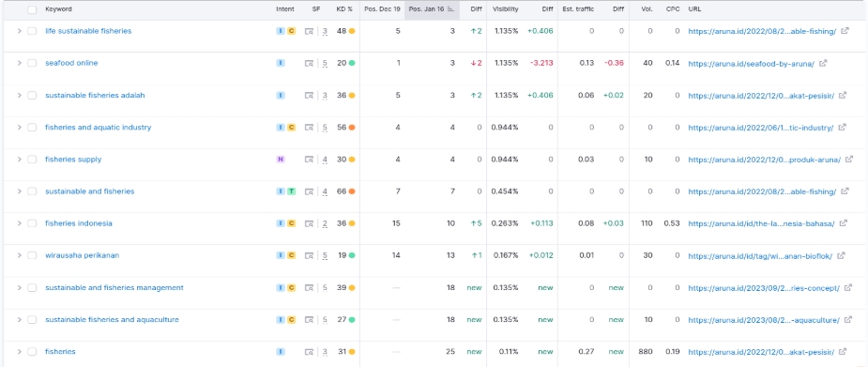The height and width of the screenshot is (367, 868).
Task: Open external link icon for sustainable fisheries adalah URL
Action: click(843, 95)
